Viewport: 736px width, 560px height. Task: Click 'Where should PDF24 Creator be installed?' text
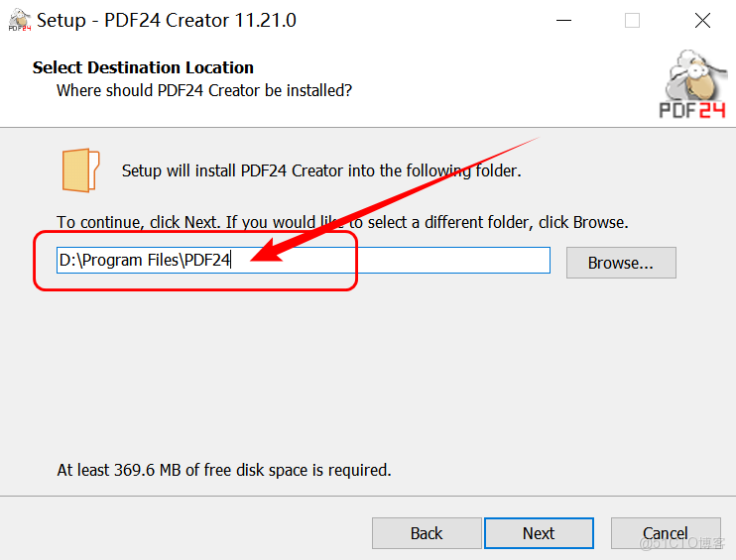point(204,90)
